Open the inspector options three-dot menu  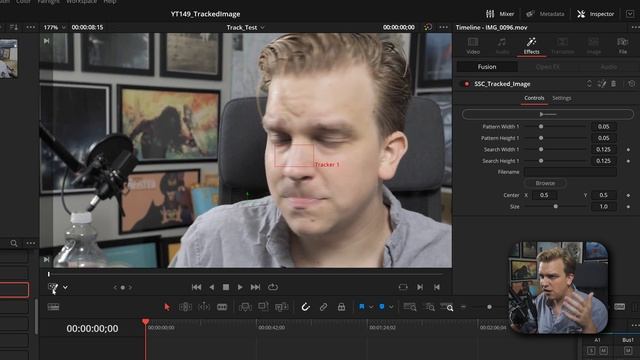[635, 27]
